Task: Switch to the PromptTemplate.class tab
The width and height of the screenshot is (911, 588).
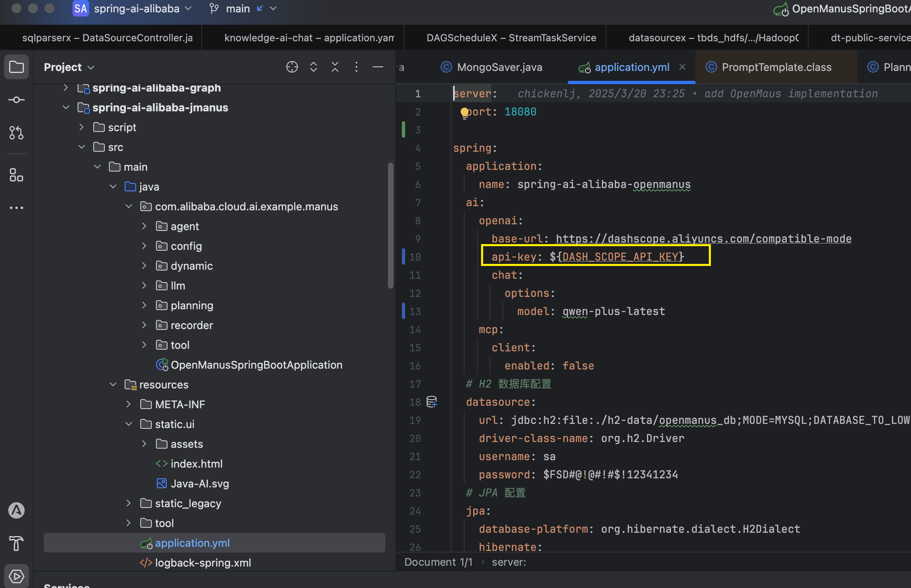Action: [x=776, y=67]
